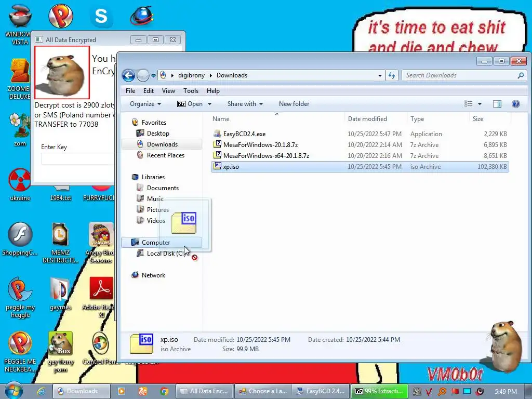Open the Control Panel desktop icon
This screenshot has height=399, width=532.
point(100,349)
